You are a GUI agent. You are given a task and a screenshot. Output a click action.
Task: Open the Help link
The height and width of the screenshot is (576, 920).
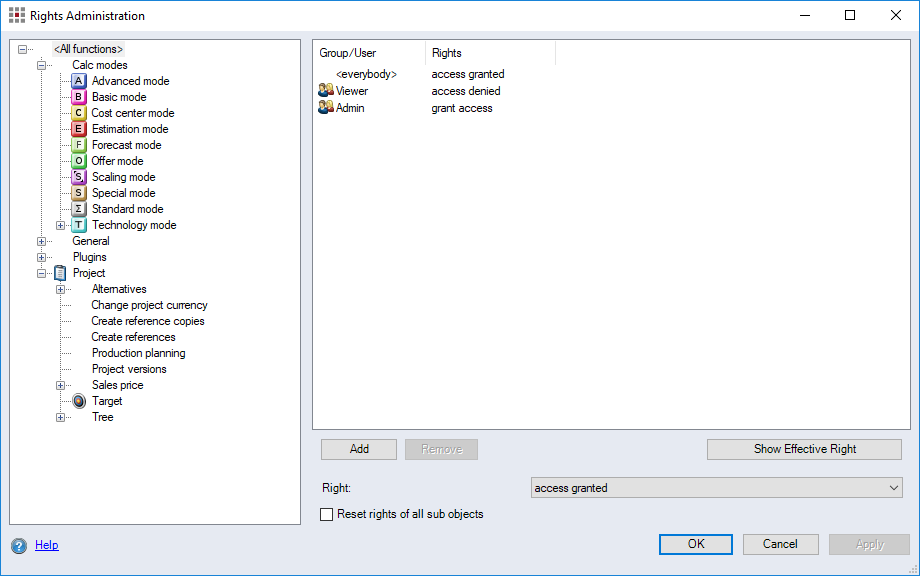point(46,545)
